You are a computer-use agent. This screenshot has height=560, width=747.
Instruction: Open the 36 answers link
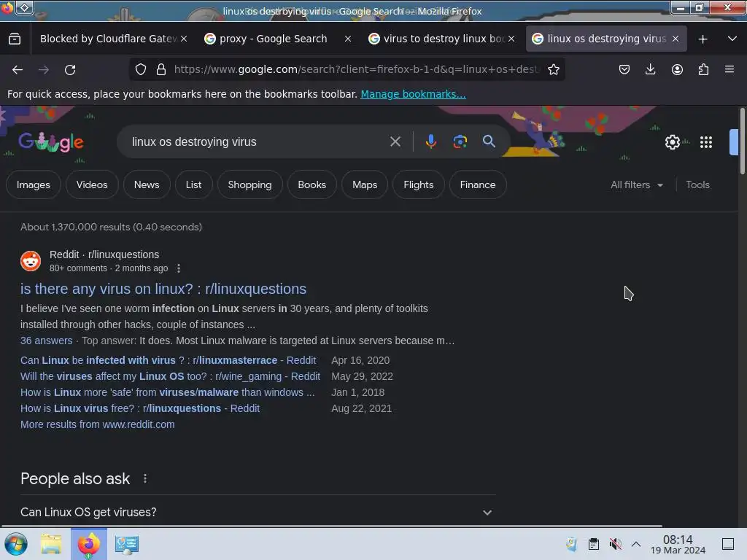tap(46, 341)
